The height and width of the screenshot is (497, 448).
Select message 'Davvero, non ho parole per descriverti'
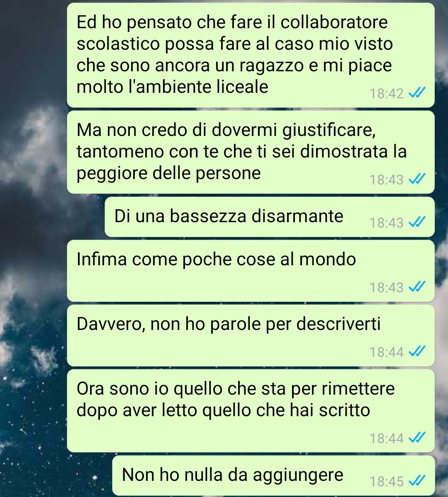(251, 335)
